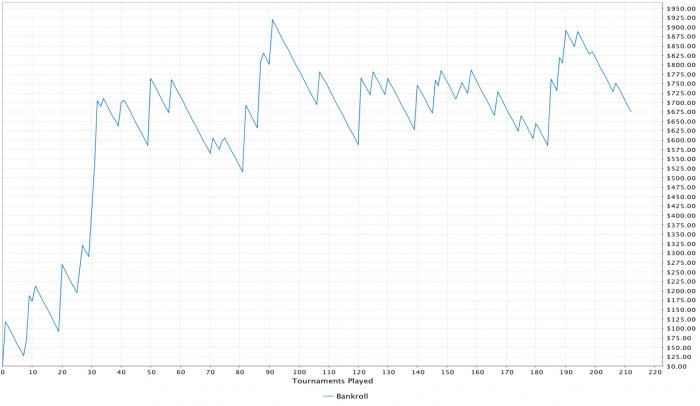Click the x-axis tick label 50

point(151,372)
